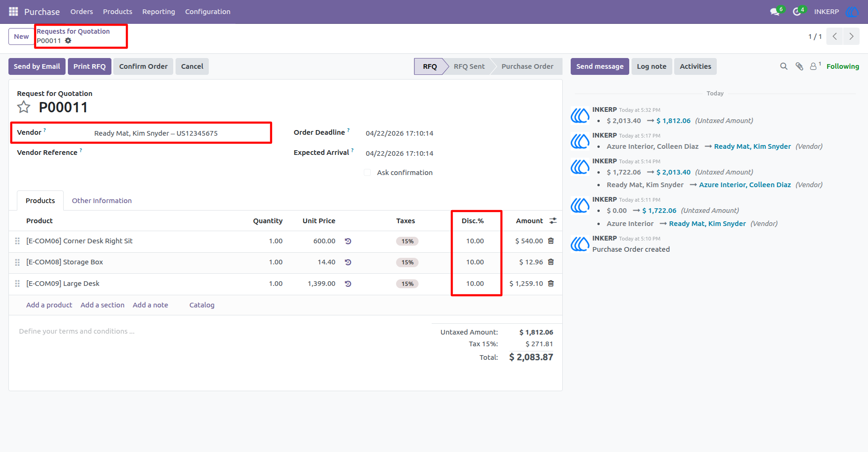Click the Confirm Order button

pyautogui.click(x=143, y=66)
